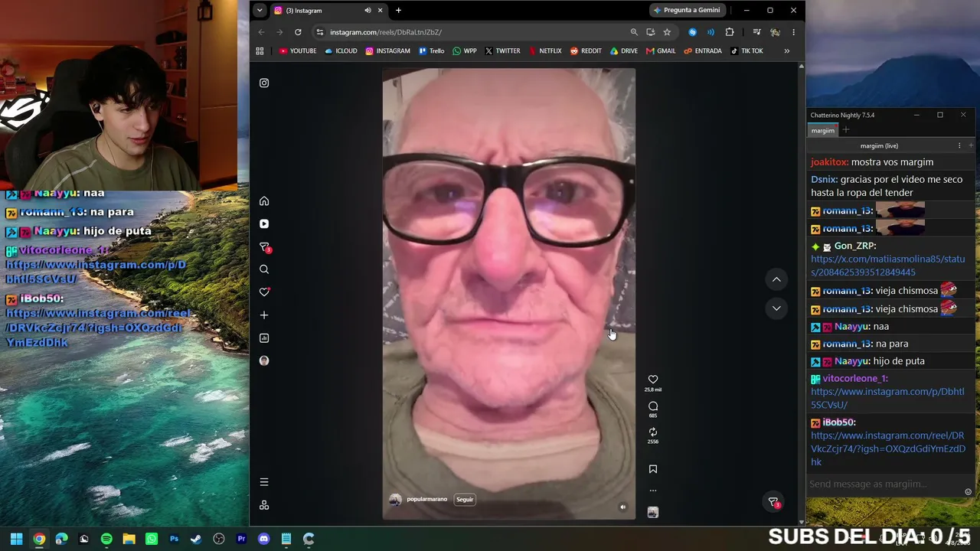Open Chrome zoom magnifier in address bar

coord(634,32)
